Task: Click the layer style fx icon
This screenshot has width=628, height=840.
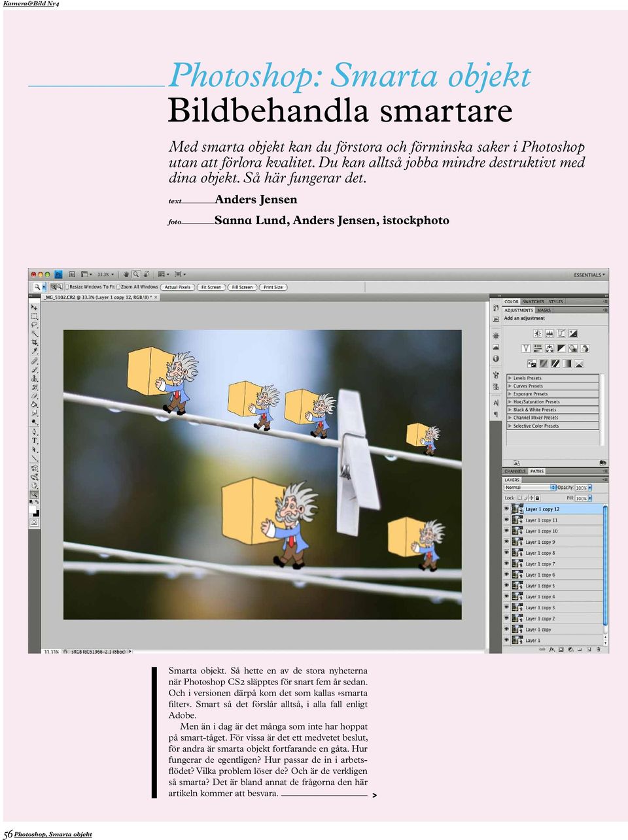Action: (x=551, y=649)
